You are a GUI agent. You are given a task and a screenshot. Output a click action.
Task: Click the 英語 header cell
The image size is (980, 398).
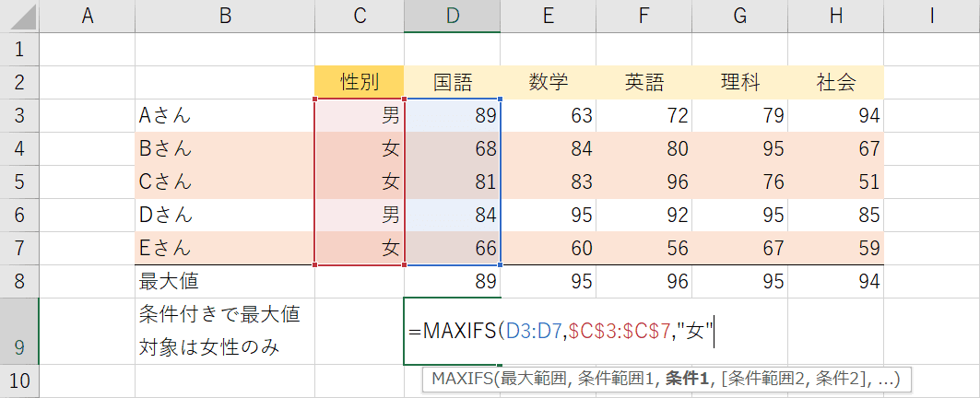tap(643, 83)
